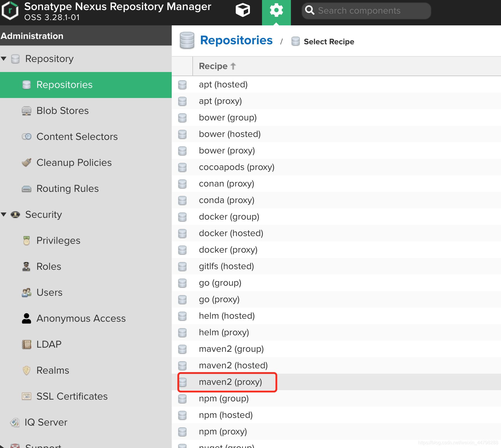Select the cocoapods (proxy) recipe
501x448 pixels.
click(x=336, y=167)
